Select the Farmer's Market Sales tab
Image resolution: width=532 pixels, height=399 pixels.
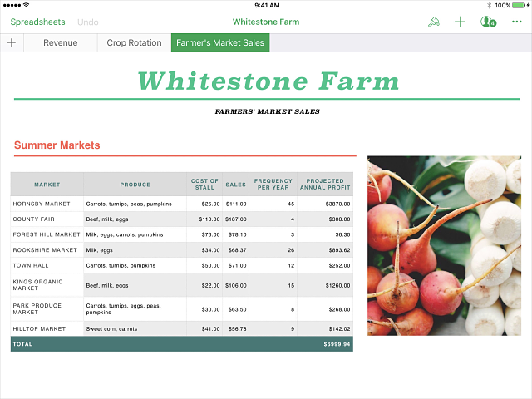point(220,42)
